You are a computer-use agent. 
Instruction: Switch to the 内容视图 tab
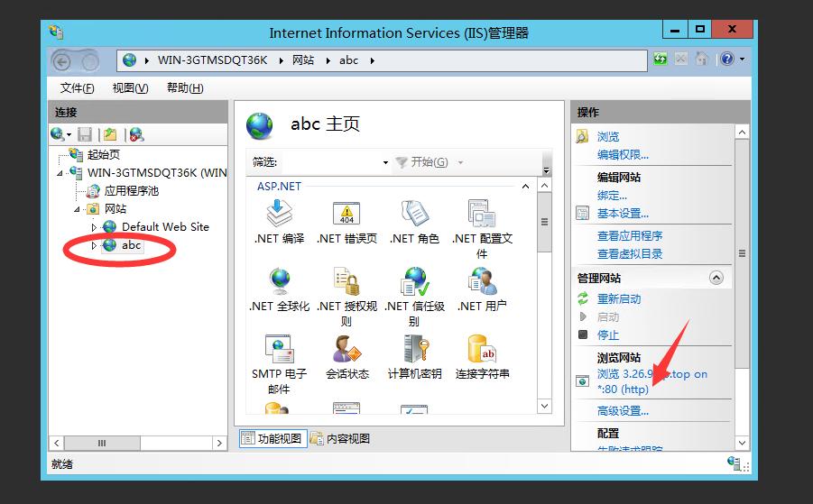click(341, 439)
